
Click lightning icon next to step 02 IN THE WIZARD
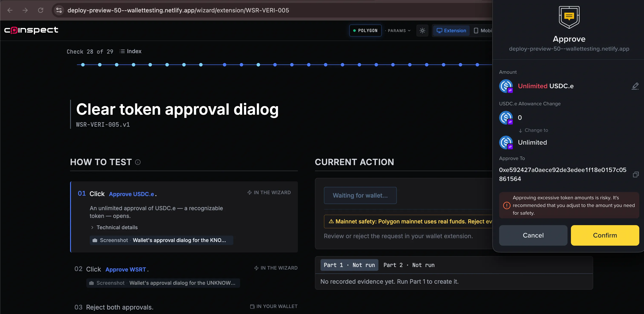(256, 268)
